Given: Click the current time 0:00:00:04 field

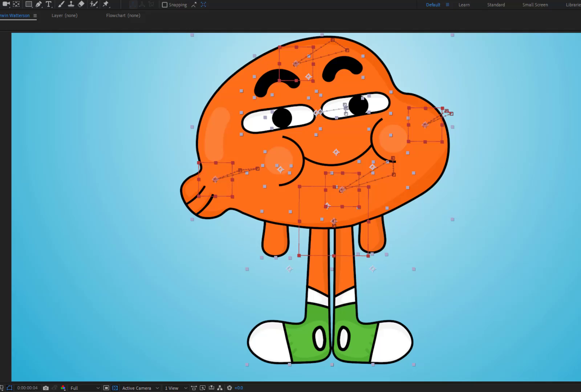Looking at the screenshot, I should 27,388.
